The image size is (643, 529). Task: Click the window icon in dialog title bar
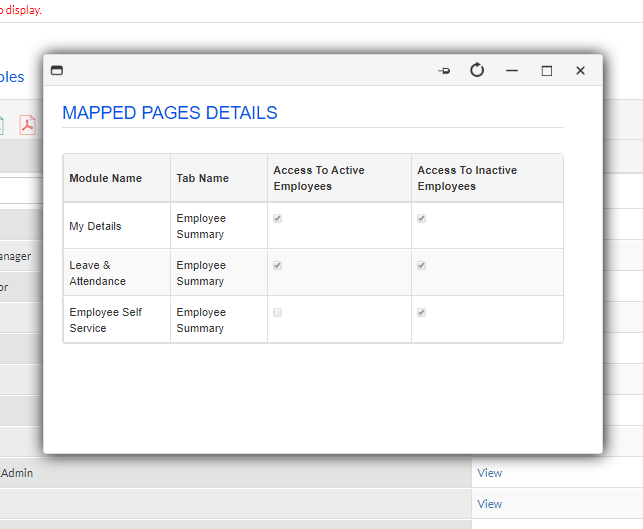point(57,71)
